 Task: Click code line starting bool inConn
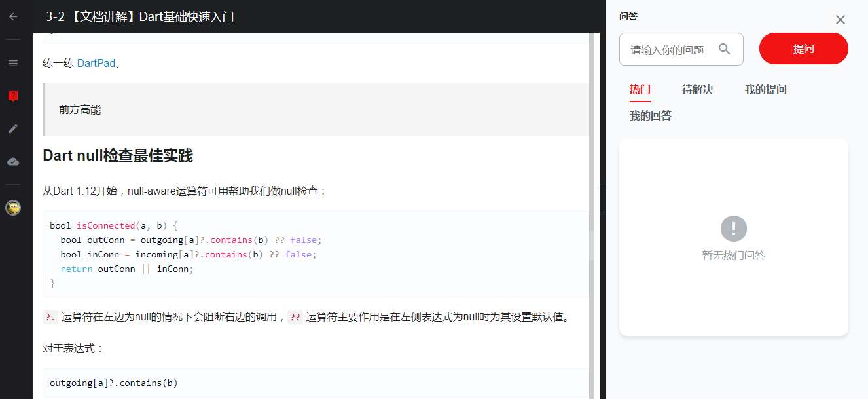tap(189, 254)
